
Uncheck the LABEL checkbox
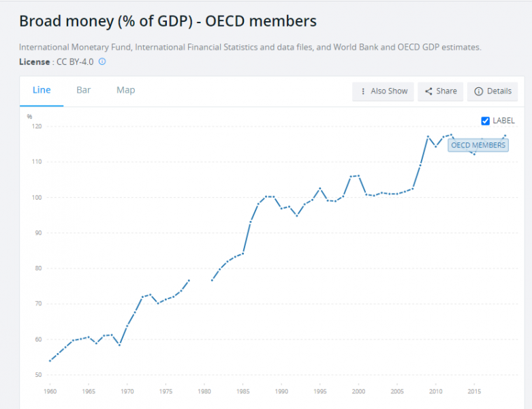486,121
